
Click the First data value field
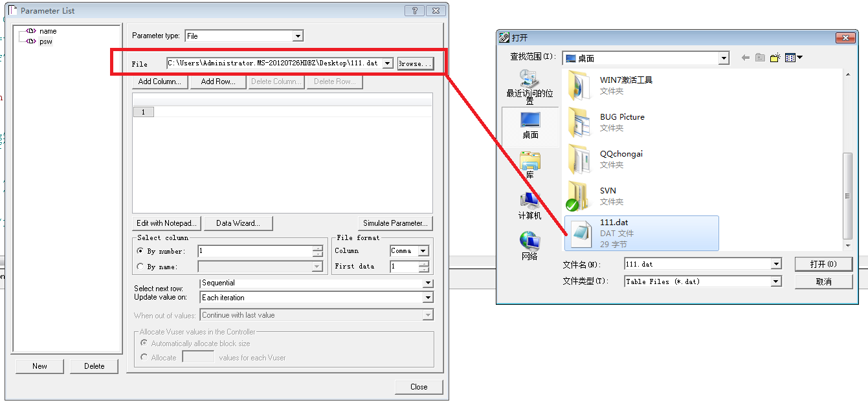pyautogui.click(x=404, y=267)
